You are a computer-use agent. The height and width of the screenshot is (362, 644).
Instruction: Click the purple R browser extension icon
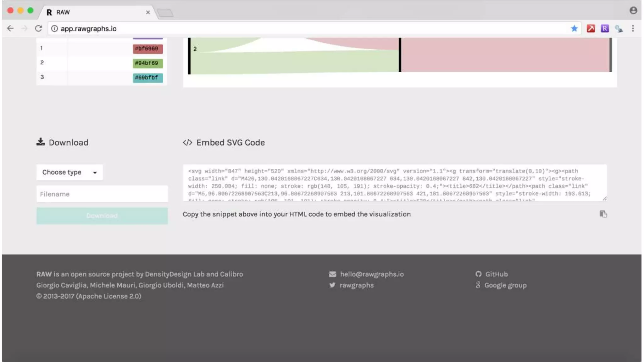[x=605, y=29]
